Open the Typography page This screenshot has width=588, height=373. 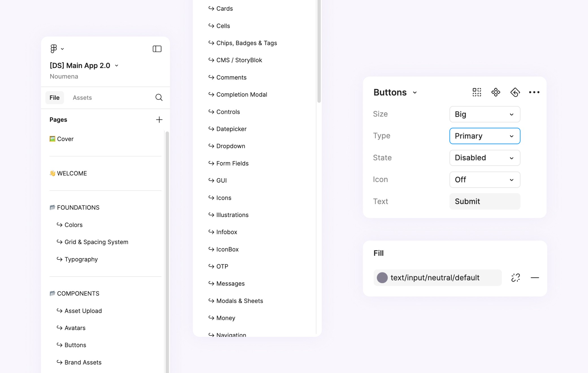click(81, 259)
